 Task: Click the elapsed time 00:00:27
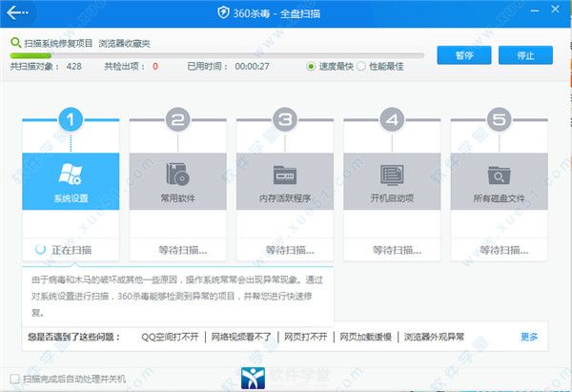point(252,67)
